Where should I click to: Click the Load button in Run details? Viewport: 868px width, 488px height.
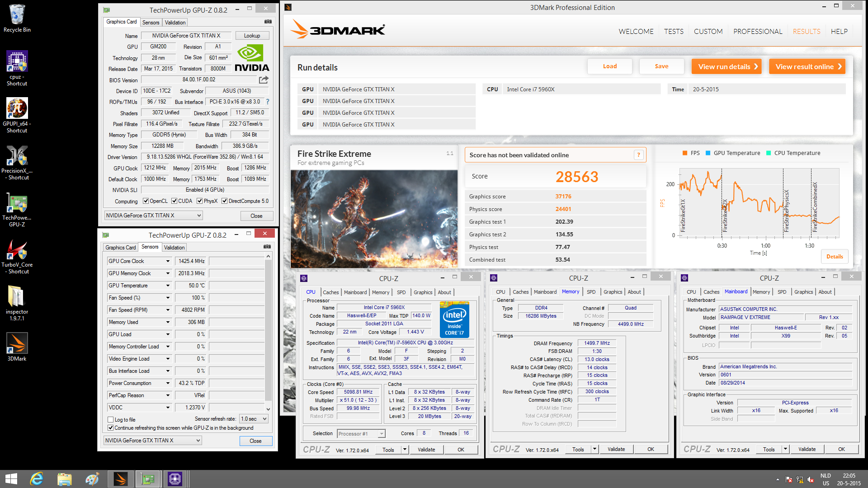609,66
